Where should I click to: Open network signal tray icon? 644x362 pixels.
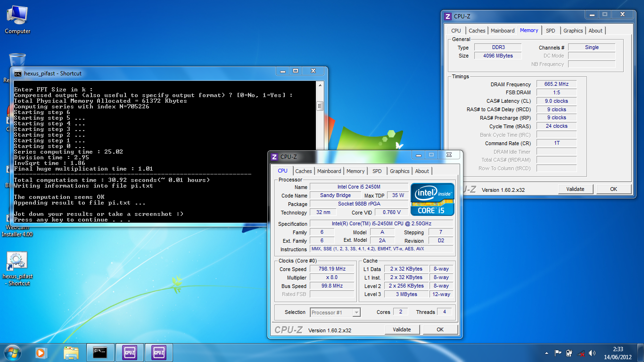(x=581, y=353)
